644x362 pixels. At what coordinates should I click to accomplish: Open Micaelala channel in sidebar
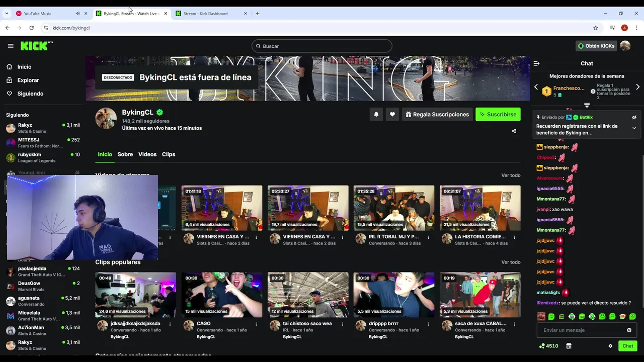coord(43,316)
